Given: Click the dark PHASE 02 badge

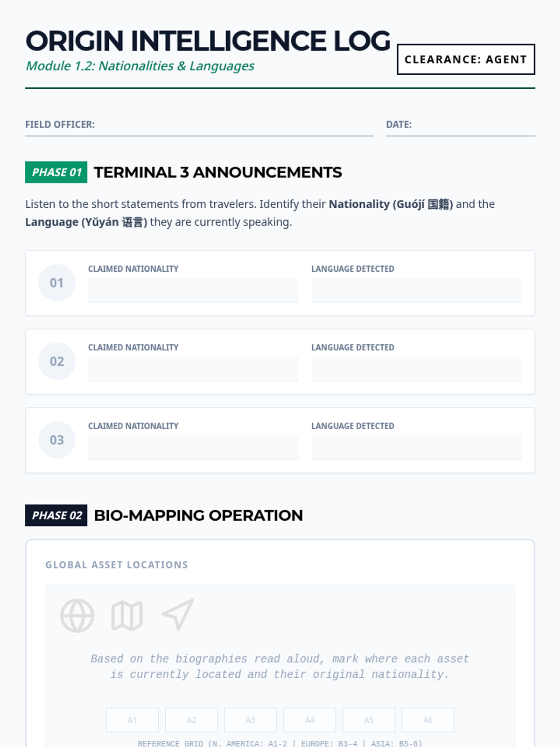Looking at the screenshot, I should 56,515.
